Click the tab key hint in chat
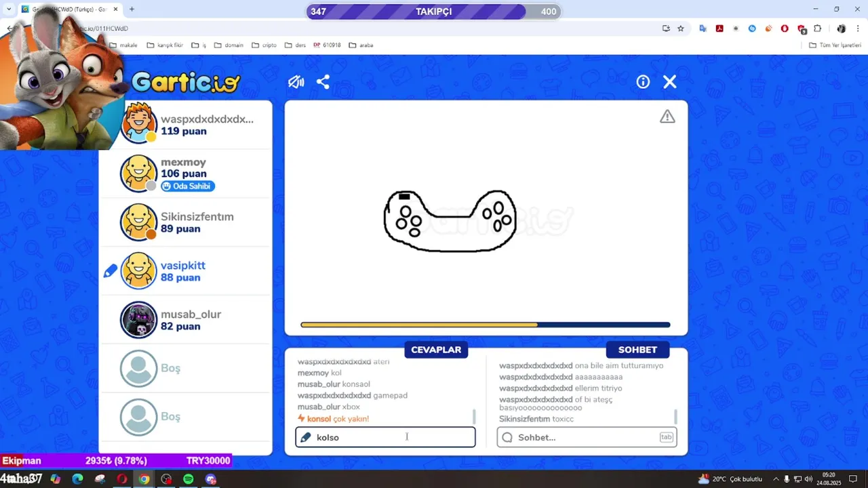868x488 pixels. coord(666,437)
